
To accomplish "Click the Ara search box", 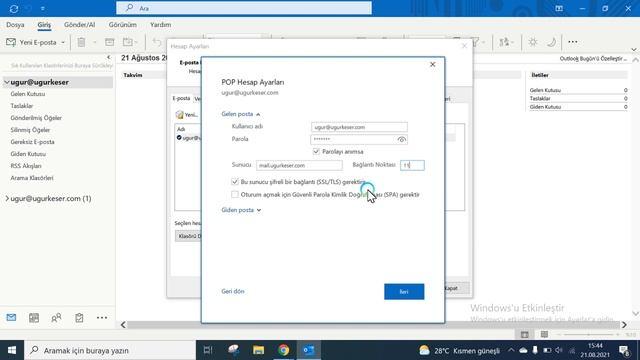I will point(244,8).
